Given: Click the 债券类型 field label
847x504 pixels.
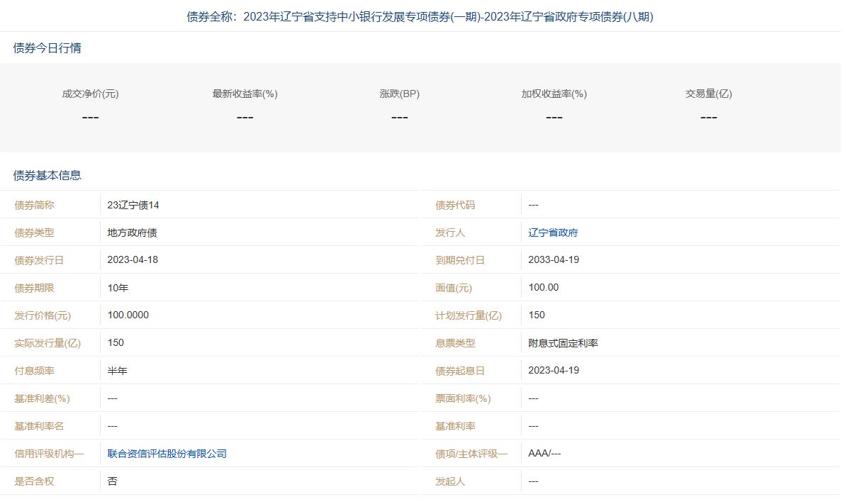Looking at the screenshot, I should (34, 233).
